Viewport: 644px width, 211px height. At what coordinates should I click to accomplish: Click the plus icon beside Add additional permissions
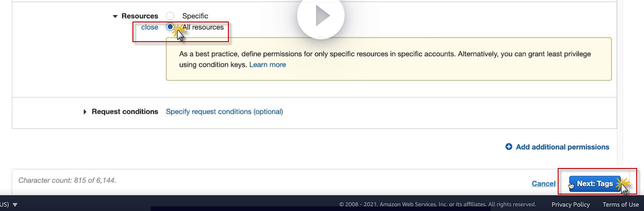pyautogui.click(x=509, y=147)
